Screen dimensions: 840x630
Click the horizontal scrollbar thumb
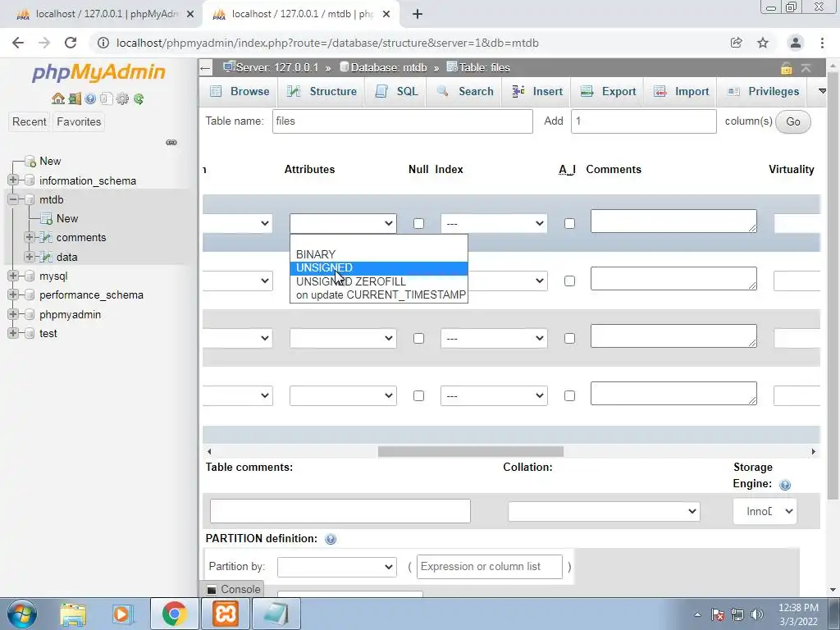tap(470, 452)
